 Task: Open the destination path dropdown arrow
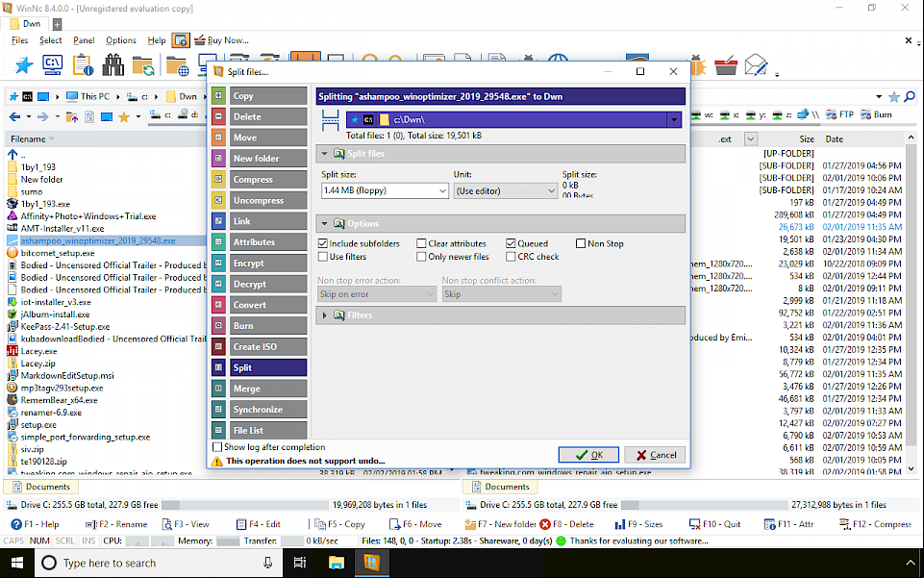point(674,119)
